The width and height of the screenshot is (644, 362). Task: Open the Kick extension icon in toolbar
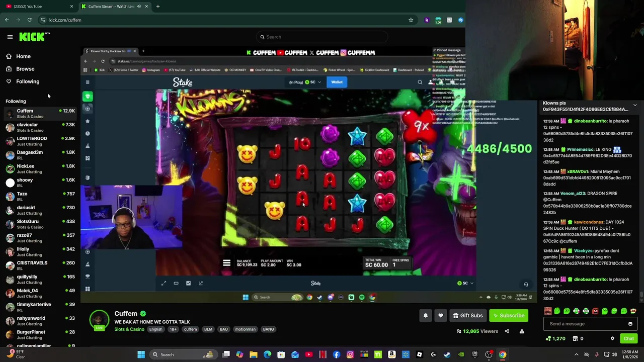pos(427,20)
